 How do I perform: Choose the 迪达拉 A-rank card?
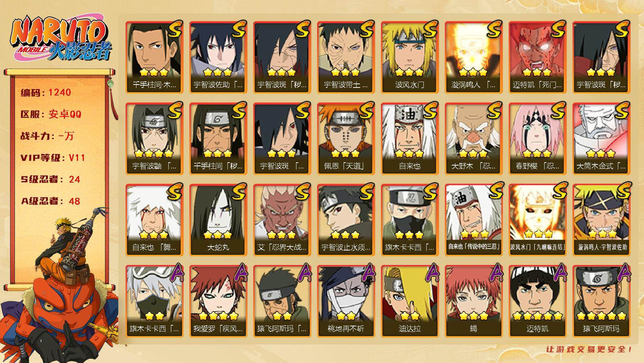(x=410, y=301)
